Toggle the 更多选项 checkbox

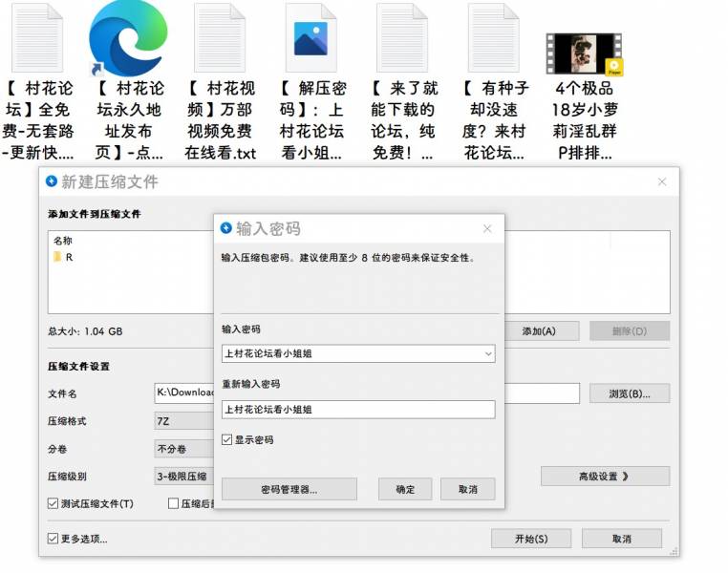point(54,539)
